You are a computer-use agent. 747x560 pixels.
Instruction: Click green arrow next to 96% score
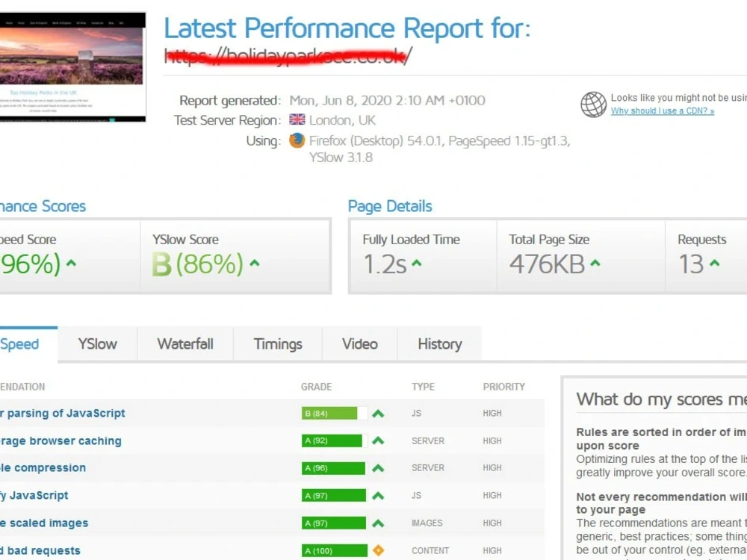click(71, 263)
